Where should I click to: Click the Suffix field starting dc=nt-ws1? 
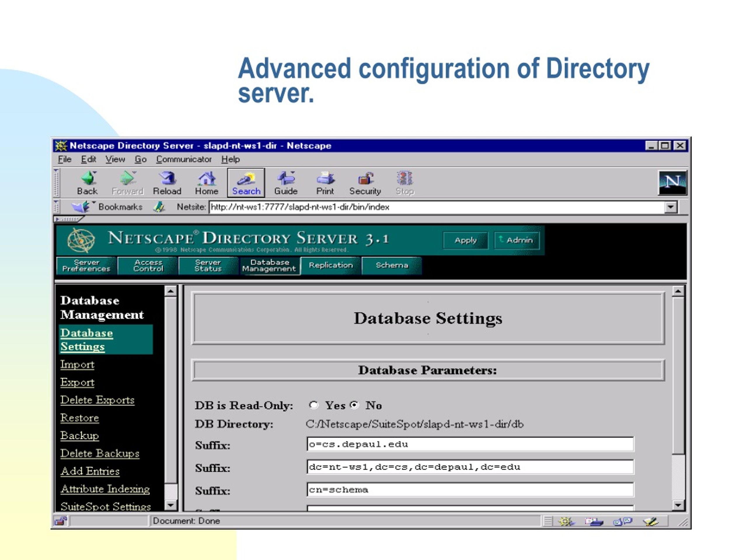[470, 467]
